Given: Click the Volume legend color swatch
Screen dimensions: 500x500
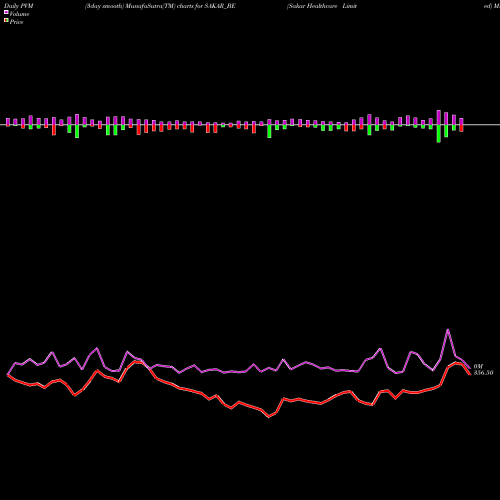Looking at the screenshot, I should [x=6, y=12].
